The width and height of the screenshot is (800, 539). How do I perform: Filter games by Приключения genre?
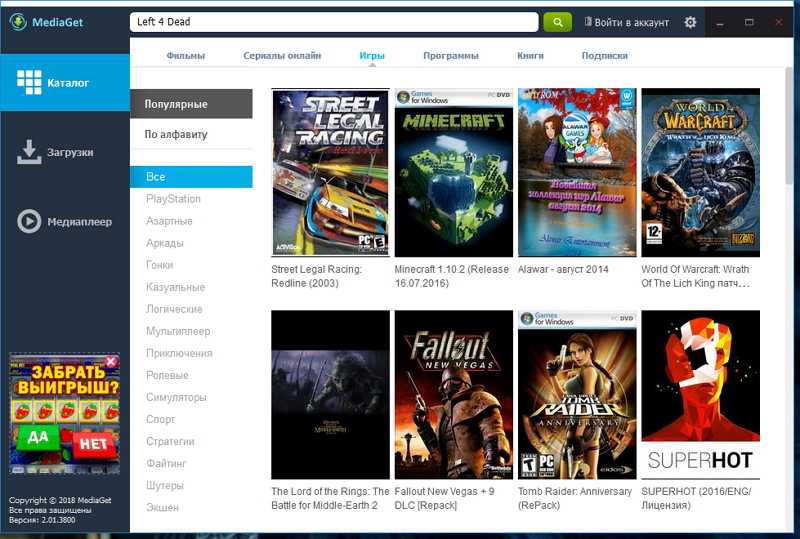click(x=179, y=353)
